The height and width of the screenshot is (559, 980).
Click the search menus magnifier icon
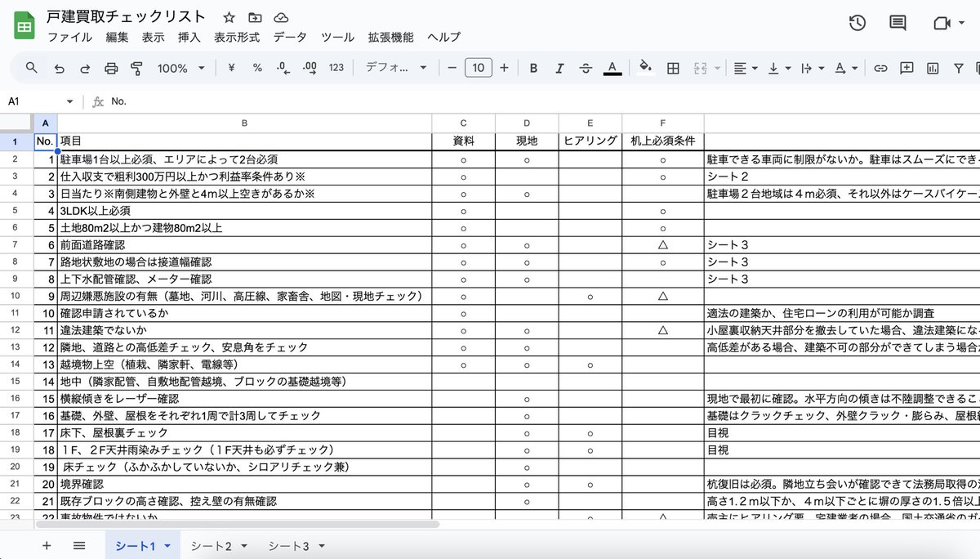(x=32, y=68)
